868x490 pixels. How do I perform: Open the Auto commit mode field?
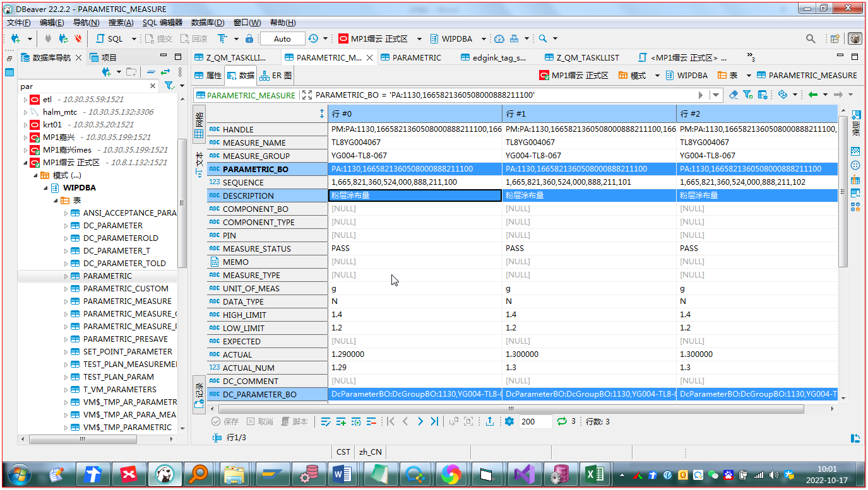click(282, 38)
